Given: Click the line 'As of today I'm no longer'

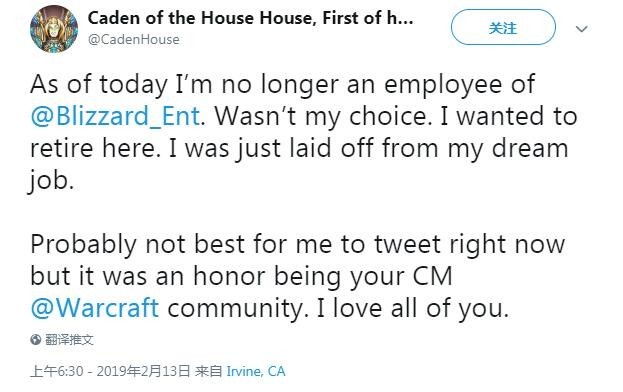Looking at the screenshot, I should click(x=282, y=85).
